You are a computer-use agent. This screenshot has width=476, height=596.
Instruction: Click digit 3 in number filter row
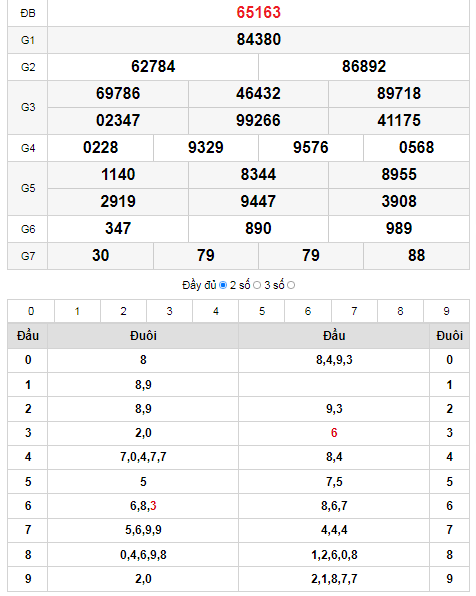pyautogui.click(x=170, y=311)
